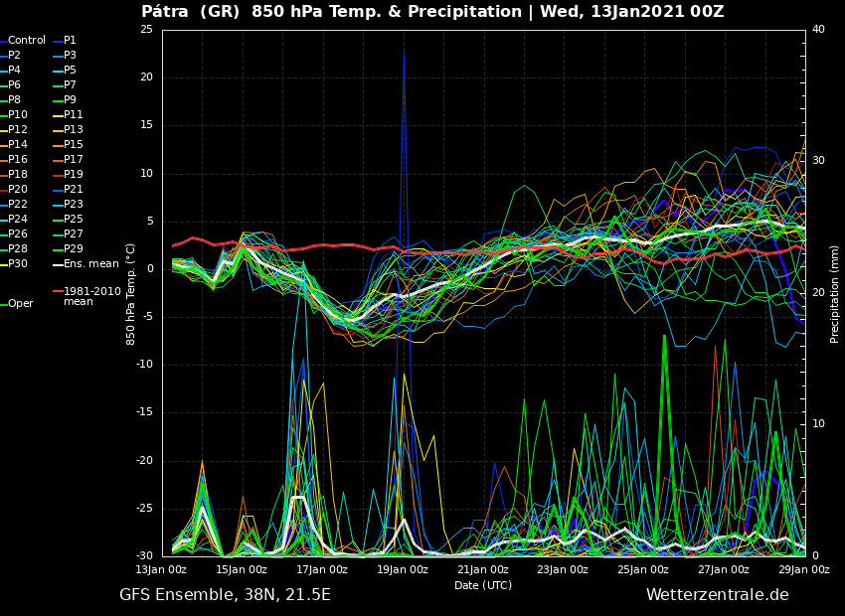
Task: Click legend label "P19"
Action: [x=69, y=175]
